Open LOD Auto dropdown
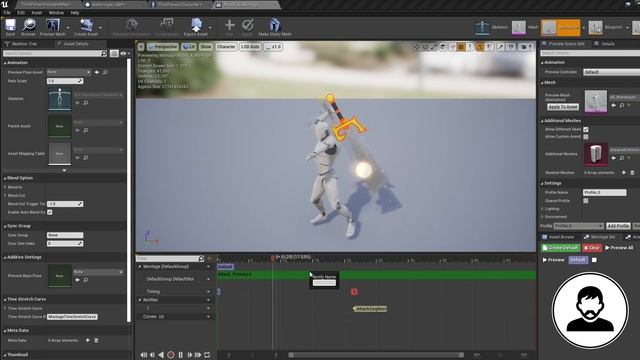Image resolution: width=640 pixels, height=360 pixels. pyautogui.click(x=250, y=47)
